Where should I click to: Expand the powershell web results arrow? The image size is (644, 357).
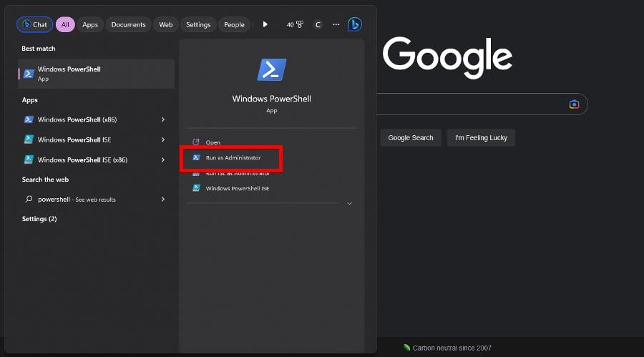[x=163, y=200]
